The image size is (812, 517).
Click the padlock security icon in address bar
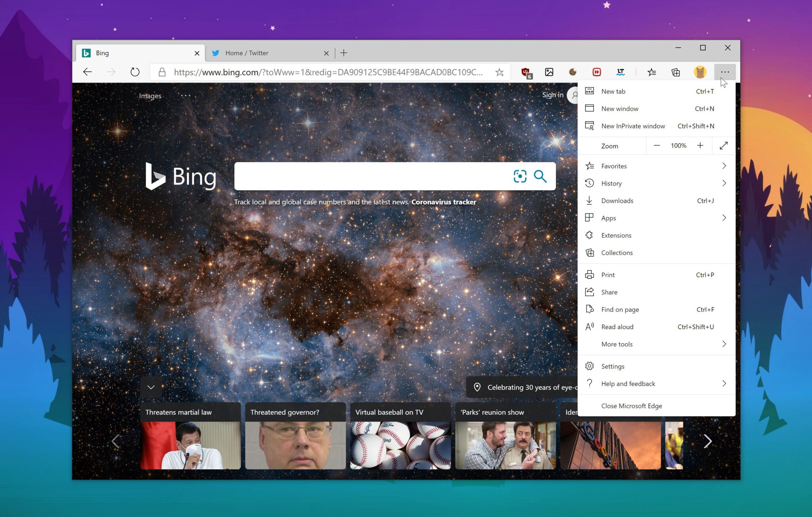161,72
